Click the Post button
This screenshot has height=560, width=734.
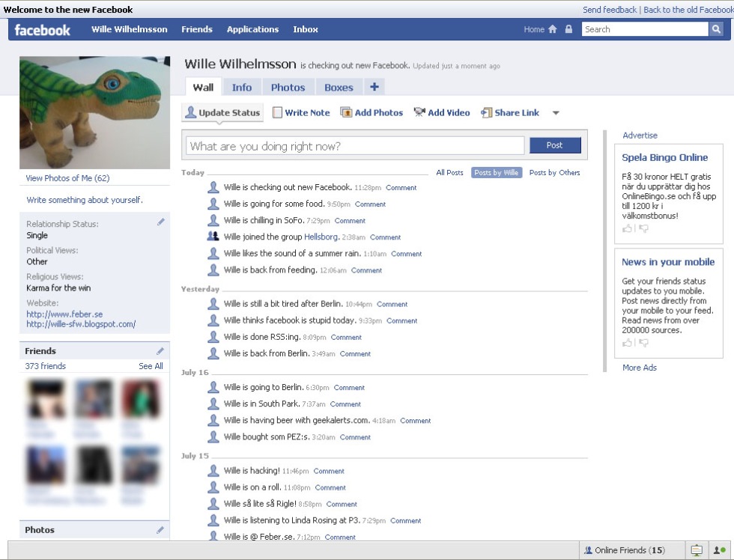point(555,145)
